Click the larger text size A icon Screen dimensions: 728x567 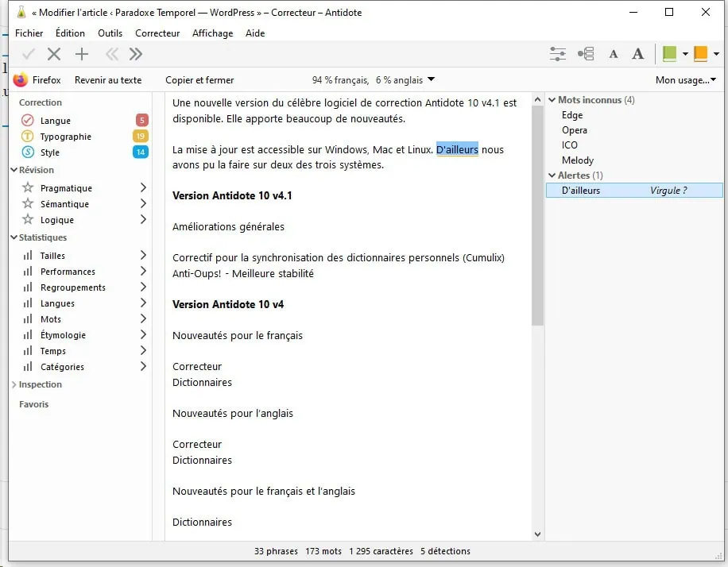637,54
